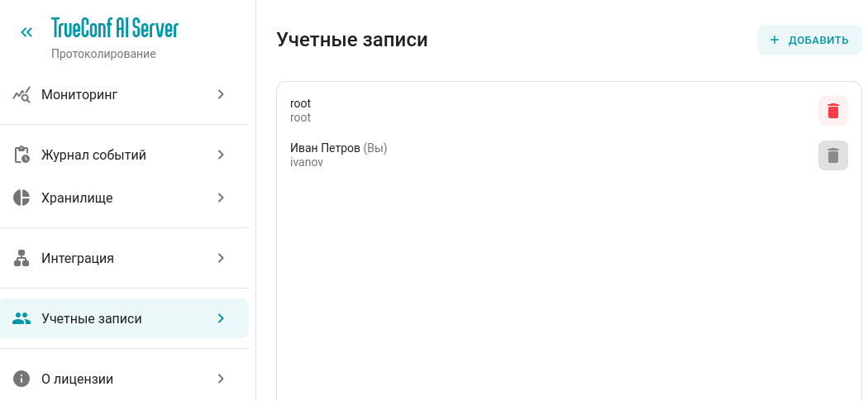Open О лицензии page
868x401 pixels.
pos(125,379)
